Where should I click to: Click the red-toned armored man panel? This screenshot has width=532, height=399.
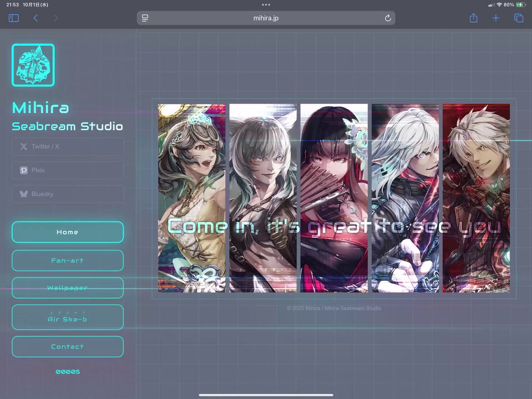click(477, 198)
